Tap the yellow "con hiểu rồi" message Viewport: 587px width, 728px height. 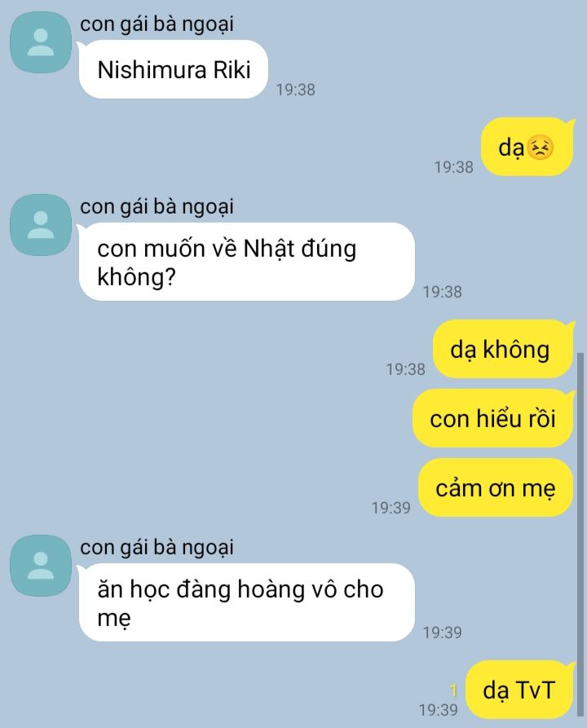pos(492,418)
